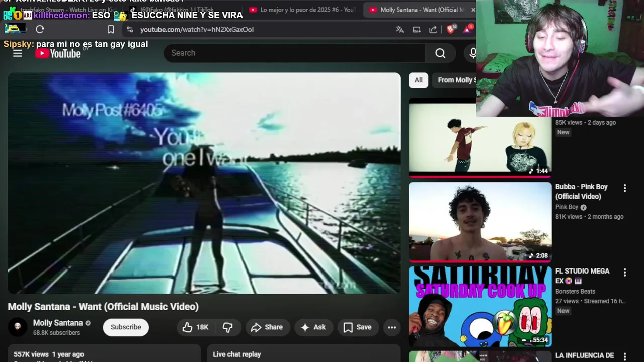Visit the Pink Boy channel link
Viewport: 644px width, 362px height.
coord(567,207)
